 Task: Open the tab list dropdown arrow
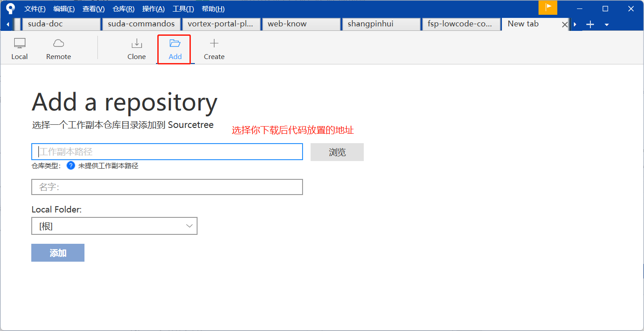click(606, 25)
